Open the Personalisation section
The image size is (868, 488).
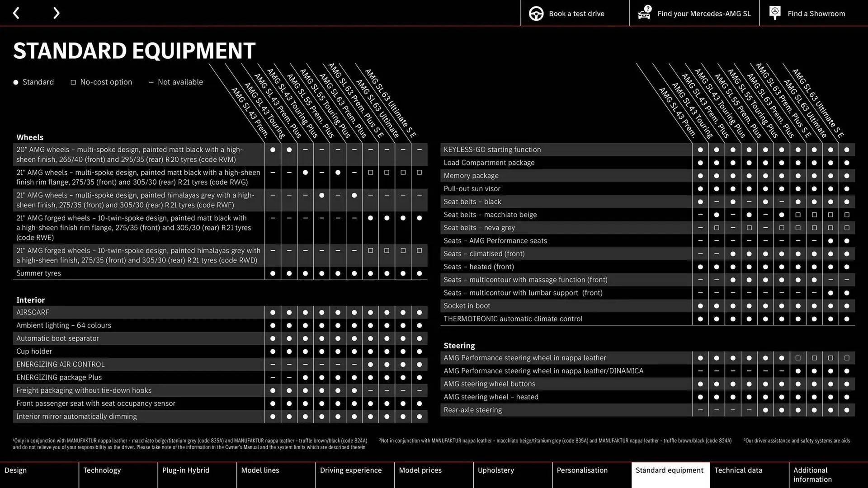pos(582,470)
